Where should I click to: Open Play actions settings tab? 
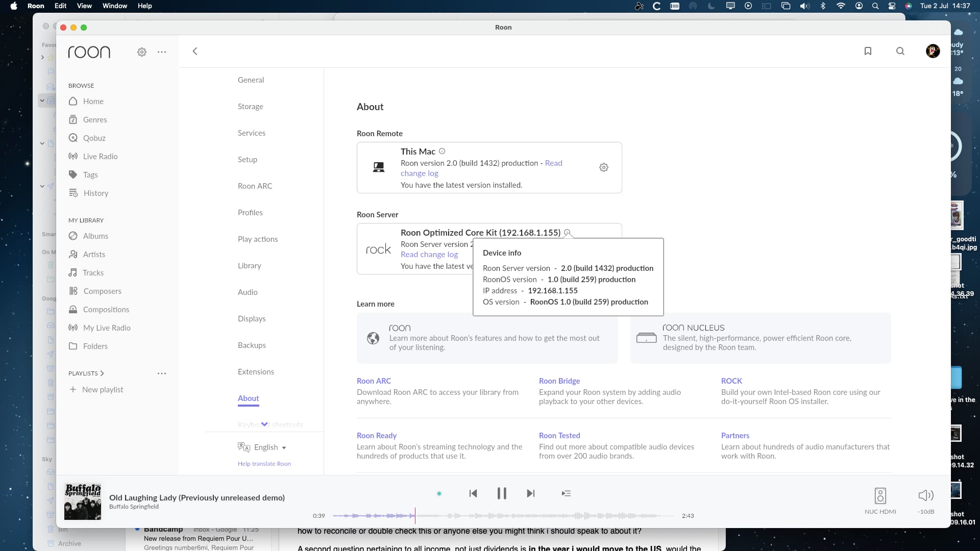coord(258,239)
